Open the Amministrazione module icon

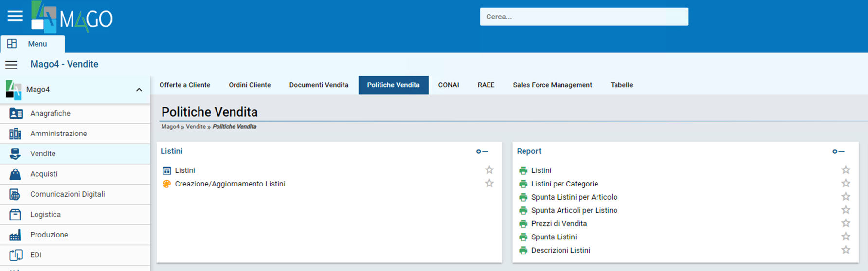(x=16, y=134)
